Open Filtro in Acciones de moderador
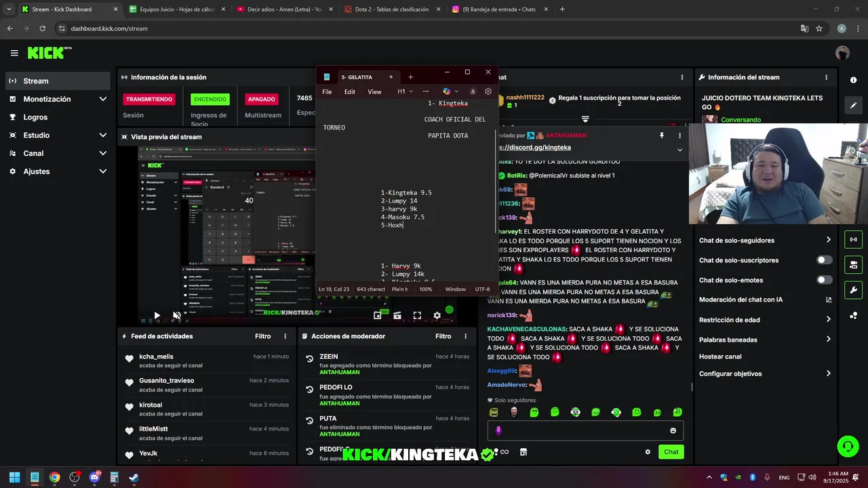868x488 pixels. pos(443,336)
